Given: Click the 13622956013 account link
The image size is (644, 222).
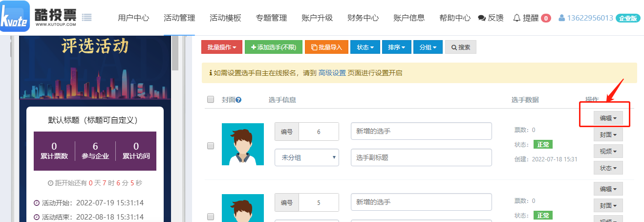Looking at the screenshot, I should (590, 18).
